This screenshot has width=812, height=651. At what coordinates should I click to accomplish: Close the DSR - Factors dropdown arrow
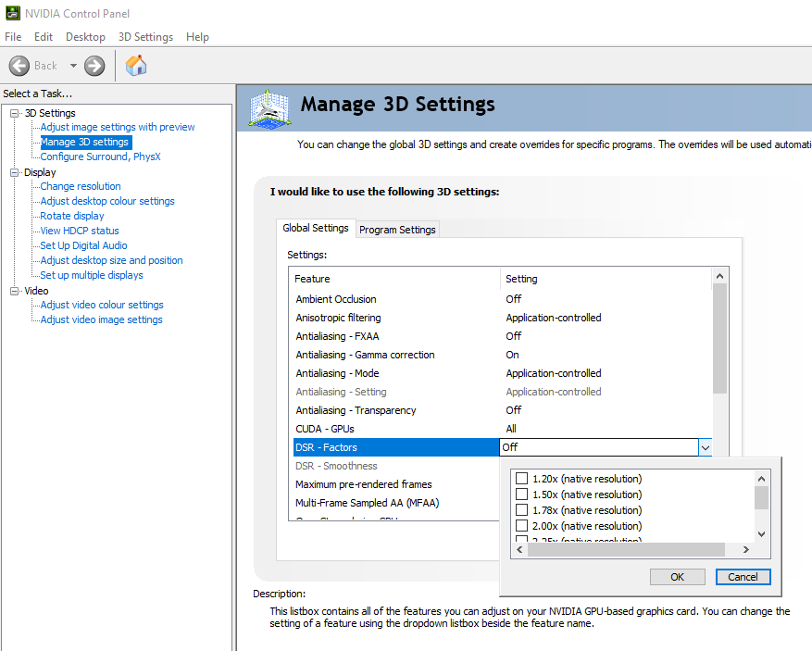(705, 447)
